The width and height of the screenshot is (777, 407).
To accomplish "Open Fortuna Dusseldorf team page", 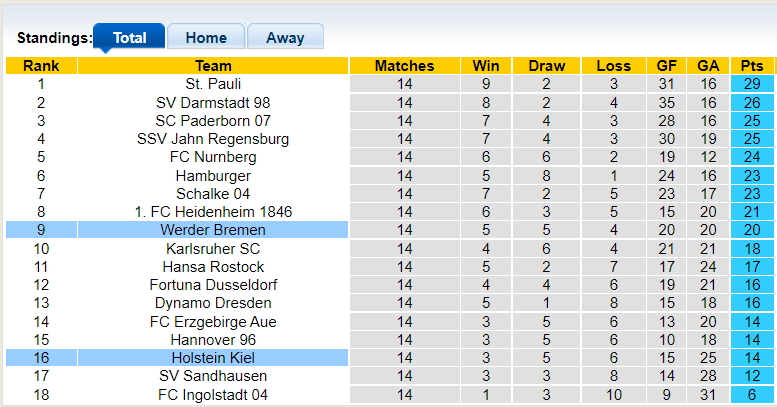I will [213, 285].
